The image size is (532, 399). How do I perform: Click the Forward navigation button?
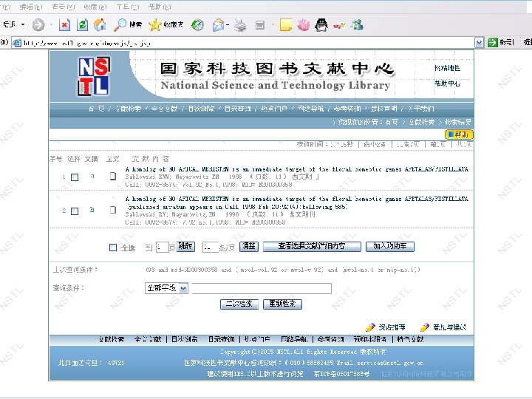click(38, 25)
